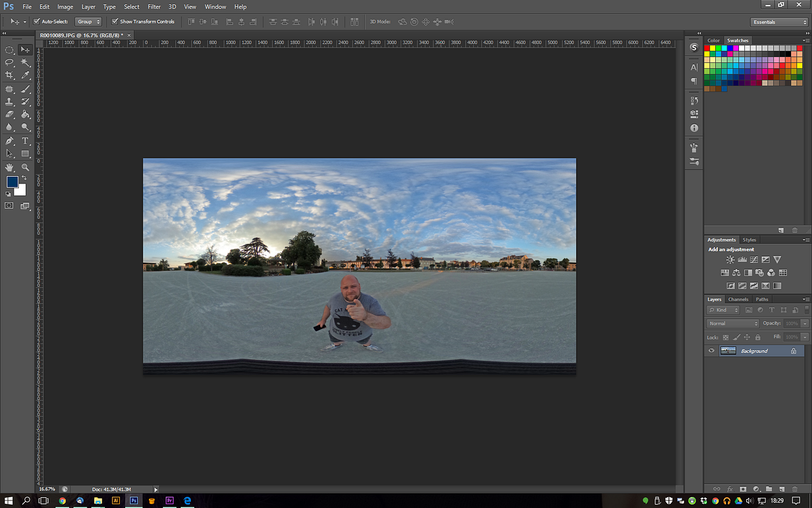The width and height of the screenshot is (812, 508).
Task: Open the blending mode dropdown showing Normal
Action: coord(732,323)
